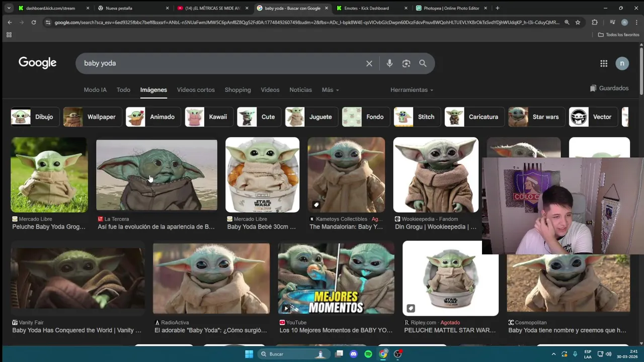Open the browser apps shortcut grid
The width and height of the screenshot is (644, 362).
[9, 35]
